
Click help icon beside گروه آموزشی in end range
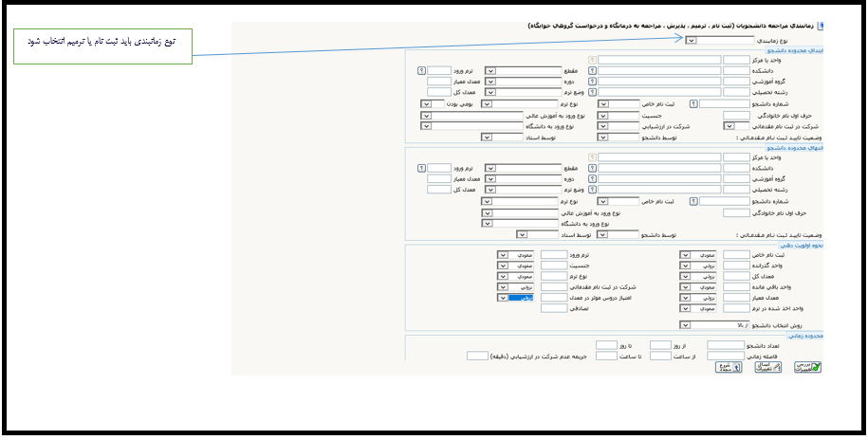coord(592,179)
